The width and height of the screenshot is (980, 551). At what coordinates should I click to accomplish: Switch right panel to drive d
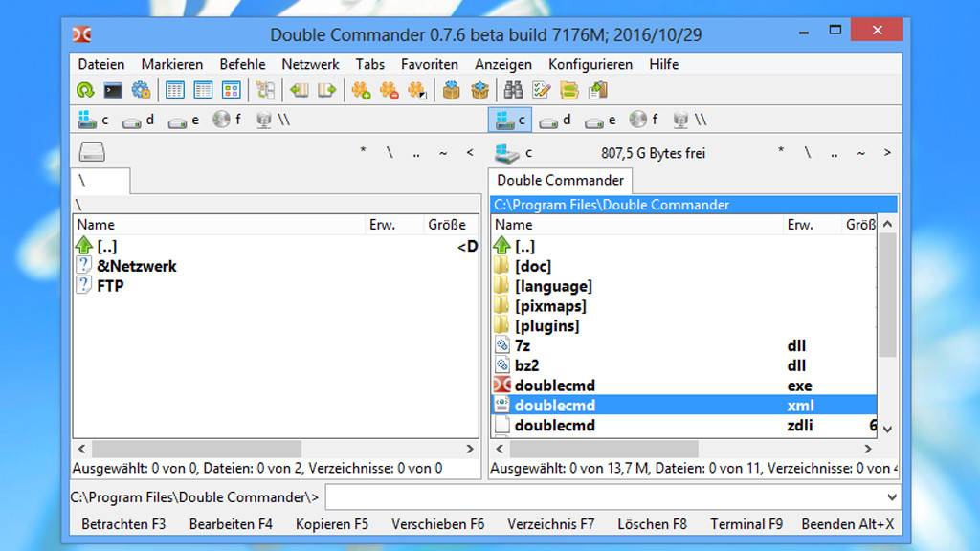tap(555, 121)
